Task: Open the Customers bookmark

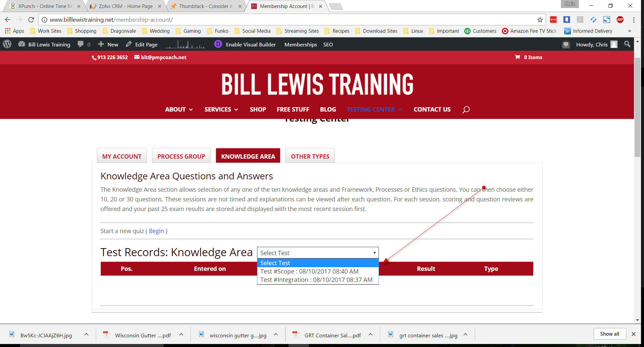Action: [481, 31]
